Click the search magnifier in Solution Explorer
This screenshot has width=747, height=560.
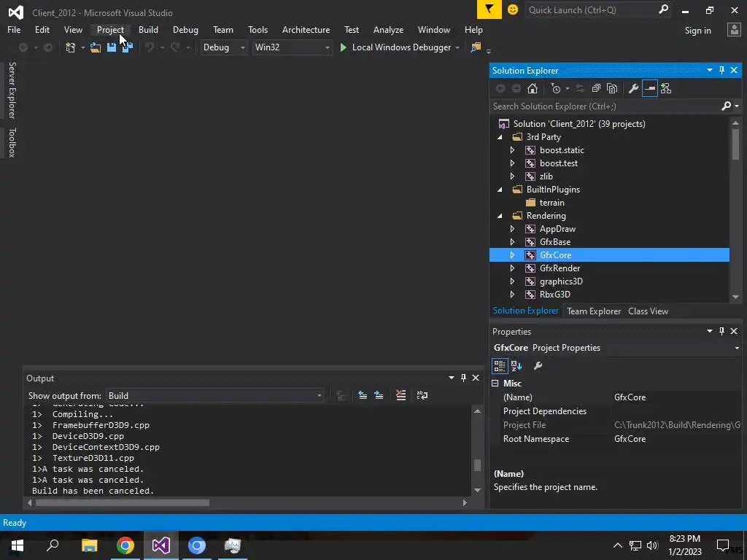click(x=726, y=106)
